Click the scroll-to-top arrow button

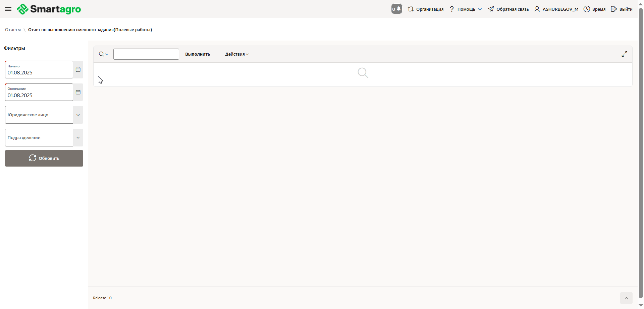(626, 298)
